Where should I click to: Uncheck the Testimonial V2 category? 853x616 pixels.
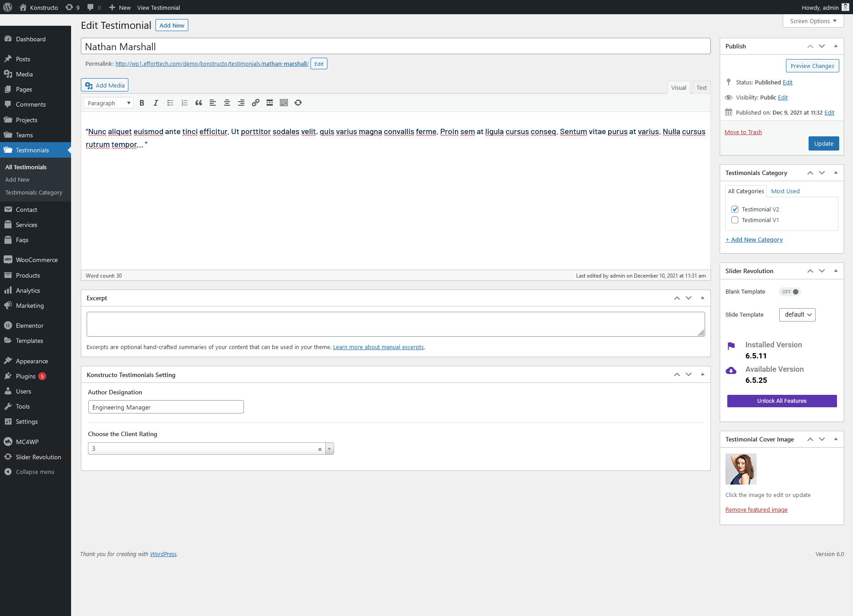click(735, 209)
